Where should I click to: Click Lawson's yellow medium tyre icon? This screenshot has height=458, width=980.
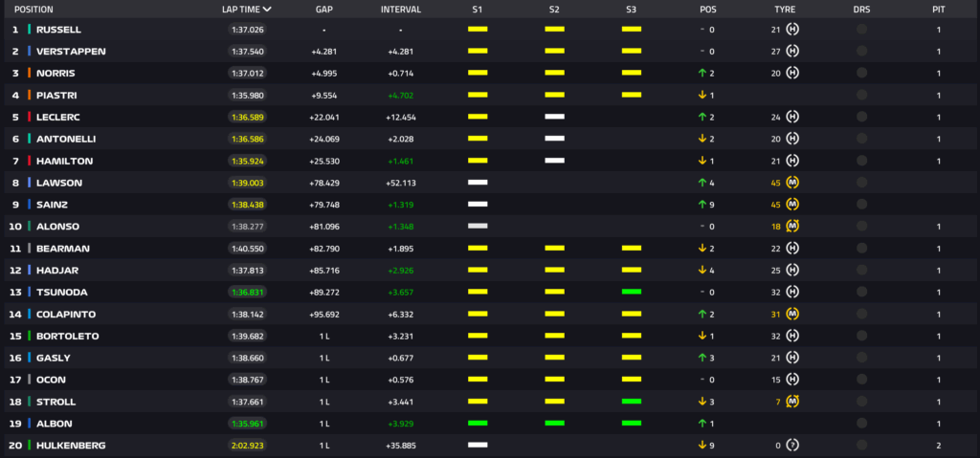pyautogui.click(x=792, y=183)
